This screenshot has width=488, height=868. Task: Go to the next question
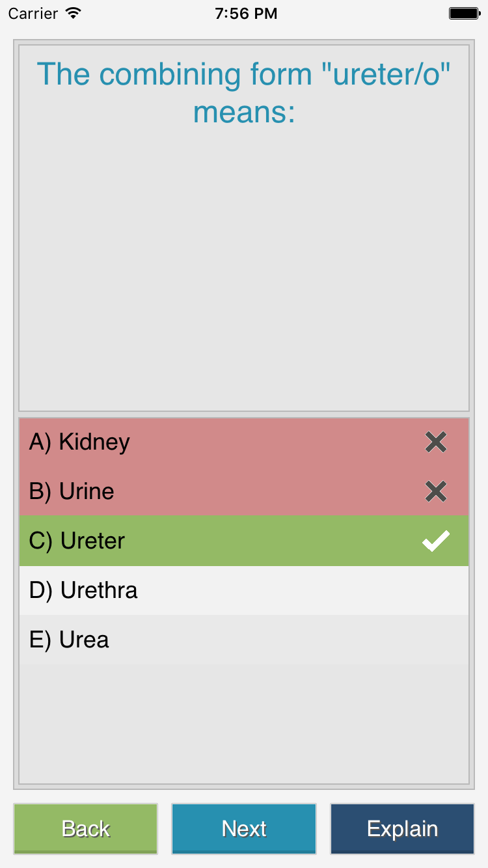[244, 828]
